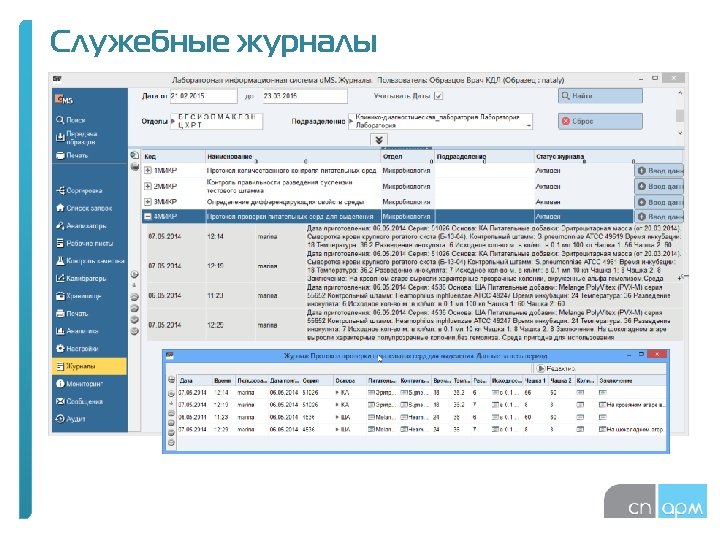Open Сообщения envelope icon
The image size is (720, 540).
[60, 401]
